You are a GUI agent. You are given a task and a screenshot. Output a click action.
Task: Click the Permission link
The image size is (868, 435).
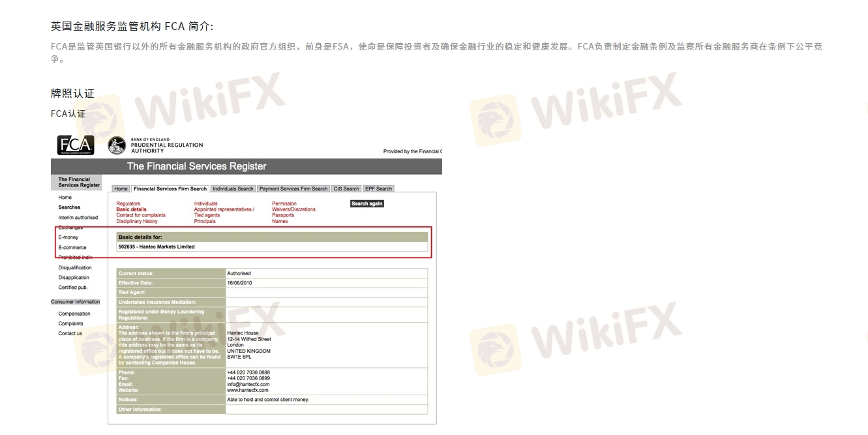click(284, 203)
